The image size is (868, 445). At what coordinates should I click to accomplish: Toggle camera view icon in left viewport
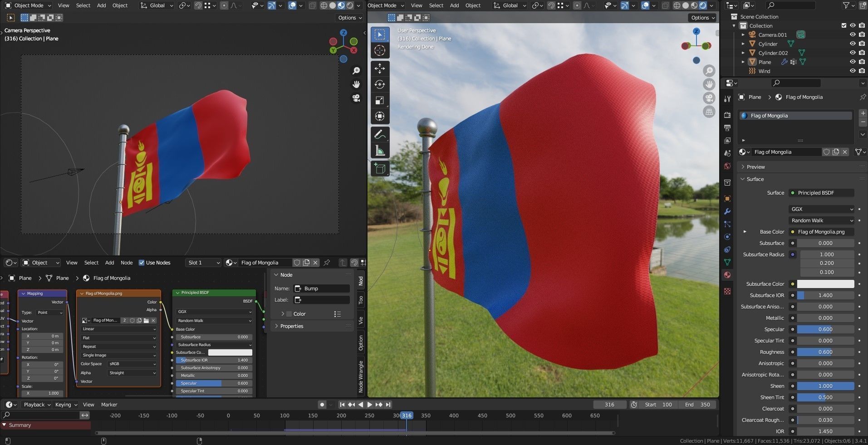pyautogui.click(x=356, y=98)
